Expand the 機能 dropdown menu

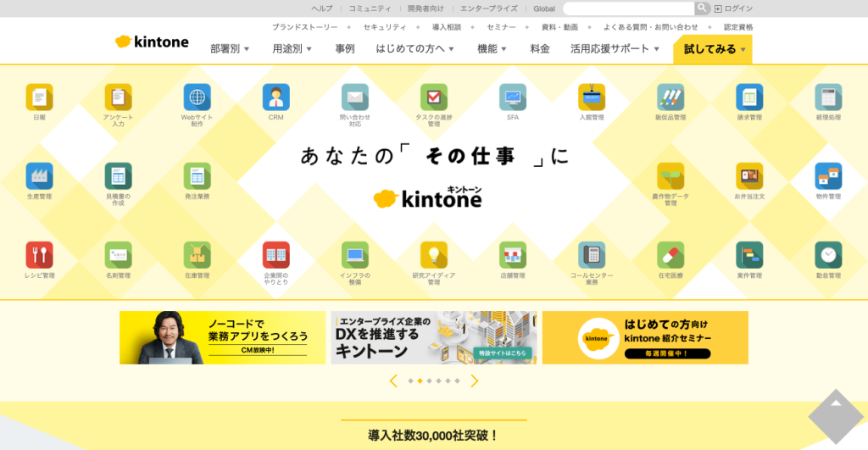(x=492, y=48)
